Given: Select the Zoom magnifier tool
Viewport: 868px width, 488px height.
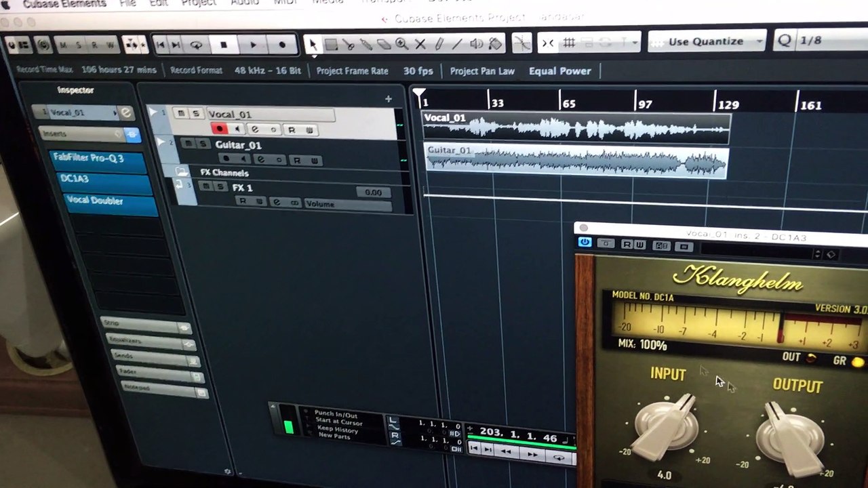Looking at the screenshot, I should [401, 44].
